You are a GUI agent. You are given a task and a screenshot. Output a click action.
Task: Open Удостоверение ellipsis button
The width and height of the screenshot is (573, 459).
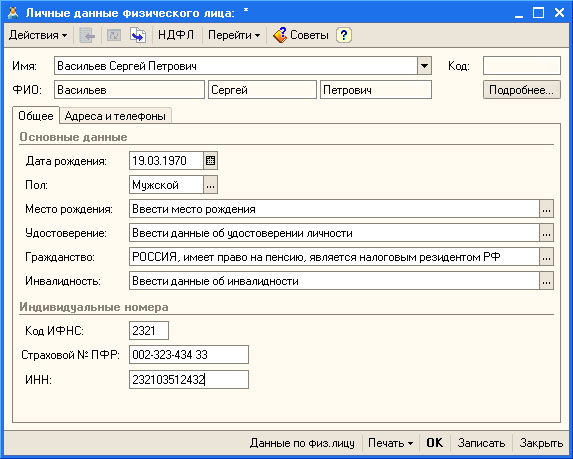[x=546, y=233]
